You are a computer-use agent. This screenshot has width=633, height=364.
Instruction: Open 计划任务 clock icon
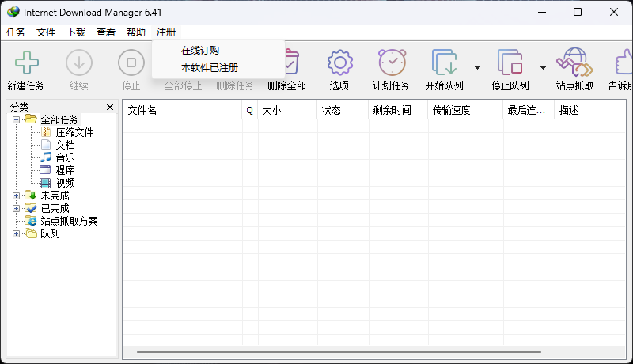391,63
